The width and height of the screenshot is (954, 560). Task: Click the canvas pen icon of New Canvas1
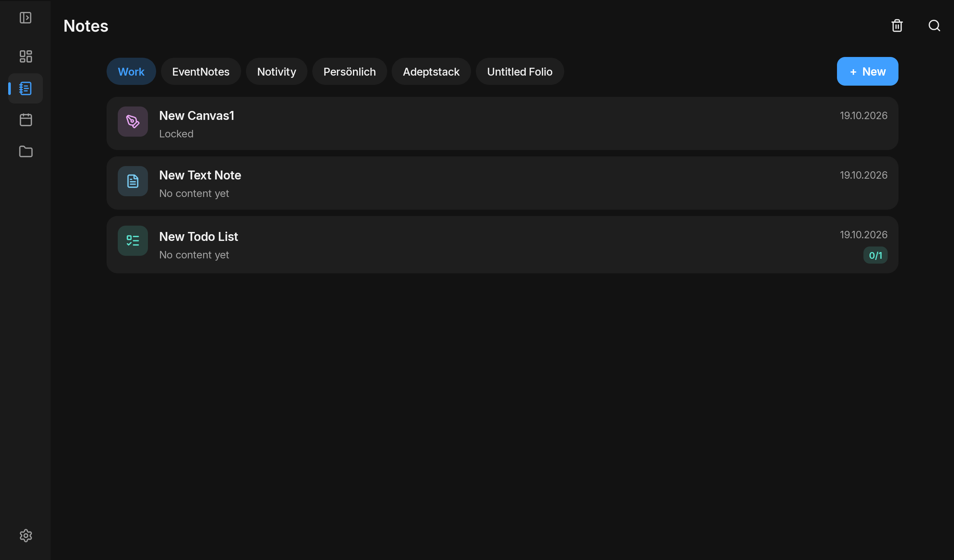coord(133,121)
